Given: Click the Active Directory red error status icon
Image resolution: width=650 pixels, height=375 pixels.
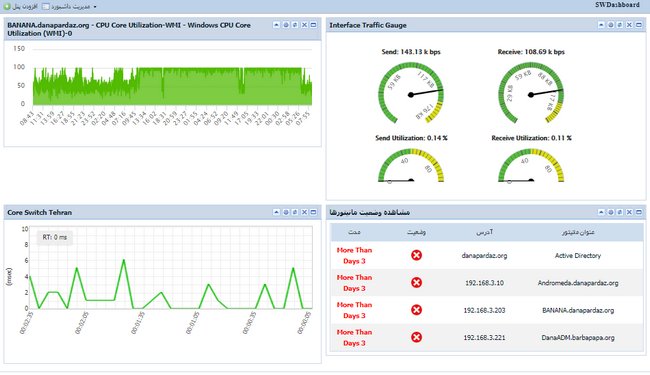Looking at the screenshot, I should coord(417,255).
